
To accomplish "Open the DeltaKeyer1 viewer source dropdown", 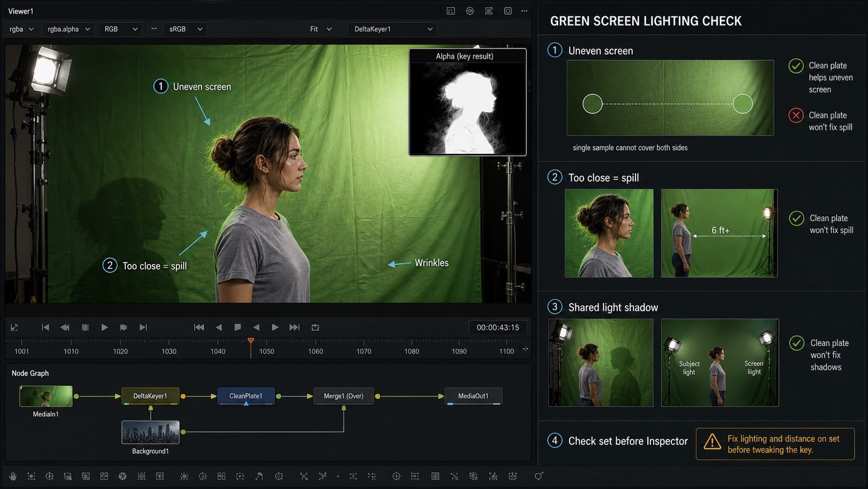I will coord(392,29).
